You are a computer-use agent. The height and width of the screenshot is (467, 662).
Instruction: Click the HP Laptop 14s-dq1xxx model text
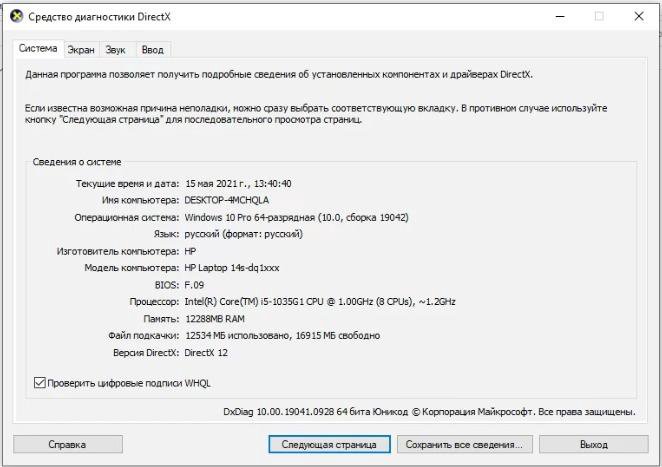(x=232, y=268)
